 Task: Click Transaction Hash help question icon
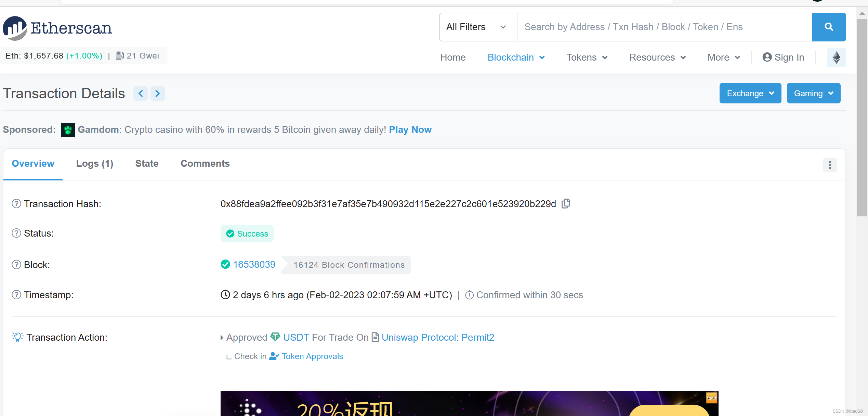[16, 204]
